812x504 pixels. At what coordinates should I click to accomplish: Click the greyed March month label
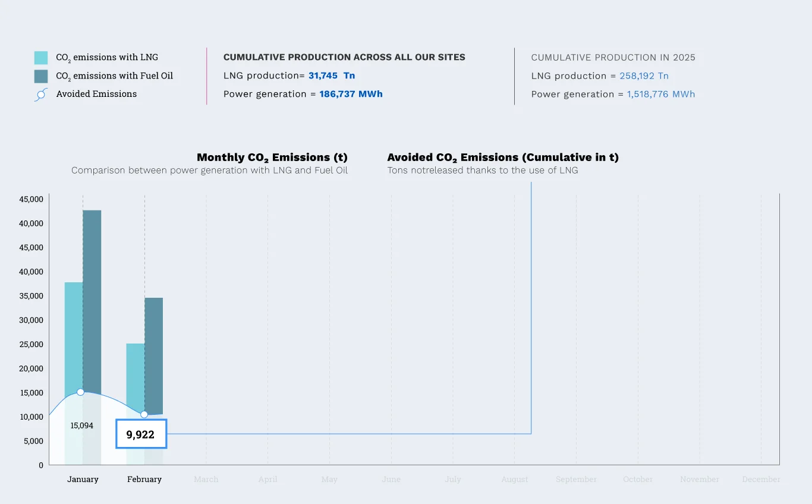pos(206,479)
